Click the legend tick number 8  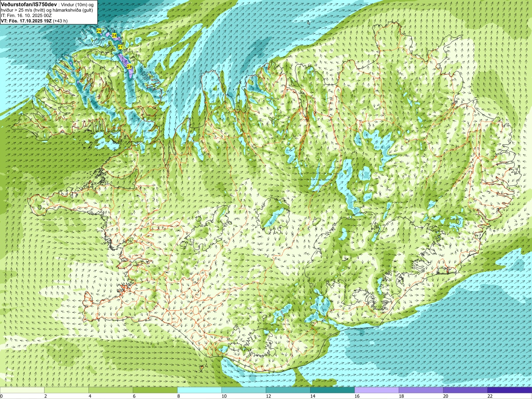point(178,396)
